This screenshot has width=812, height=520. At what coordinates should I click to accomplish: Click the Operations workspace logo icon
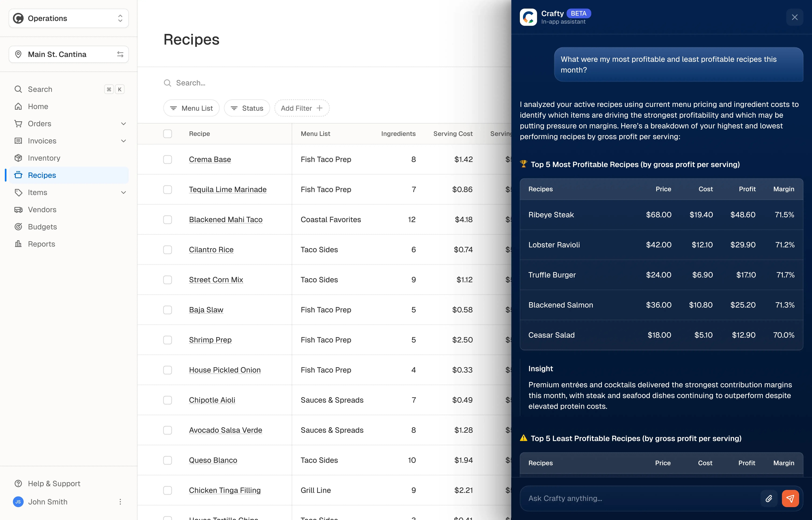tap(18, 18)
